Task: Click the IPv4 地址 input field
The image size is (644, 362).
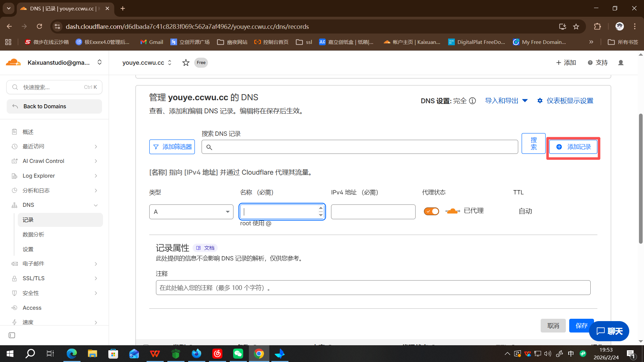Action: coord(373,212)
